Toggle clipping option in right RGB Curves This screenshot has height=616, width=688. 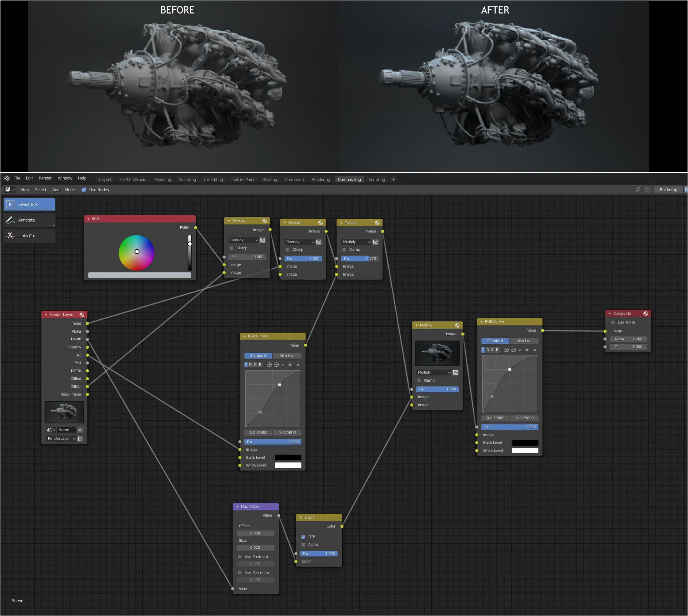527,350
